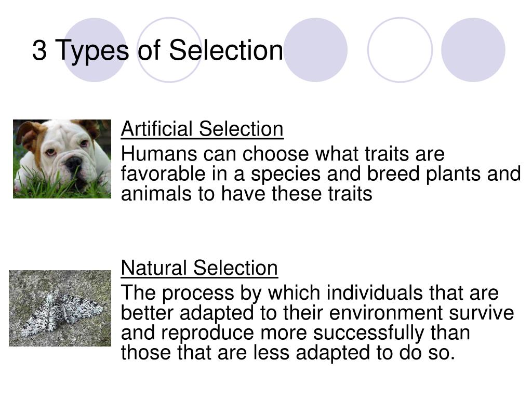The width and height of the screenshot is (532, 399).
Task: Click the word Selection in the title
Action: 226,50
